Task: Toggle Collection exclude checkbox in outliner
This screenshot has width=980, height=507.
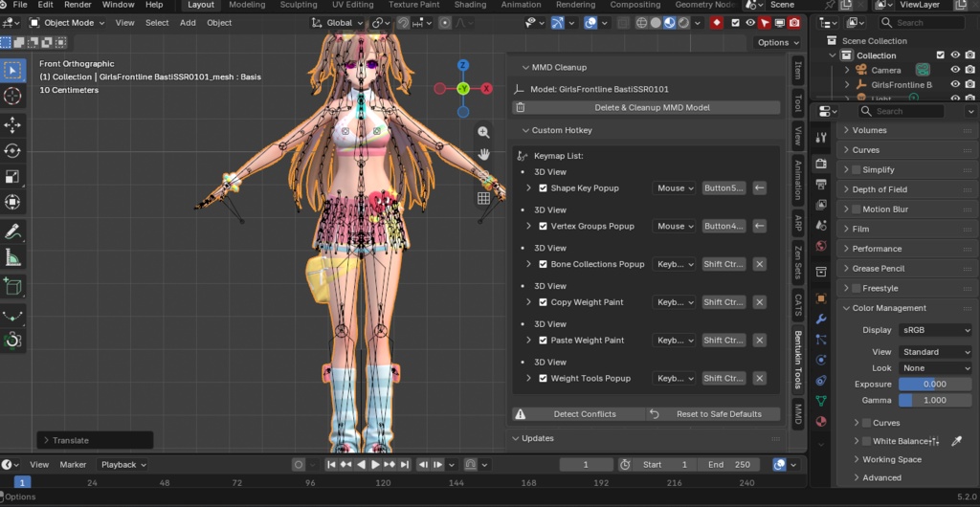Action: click(941, 55)
